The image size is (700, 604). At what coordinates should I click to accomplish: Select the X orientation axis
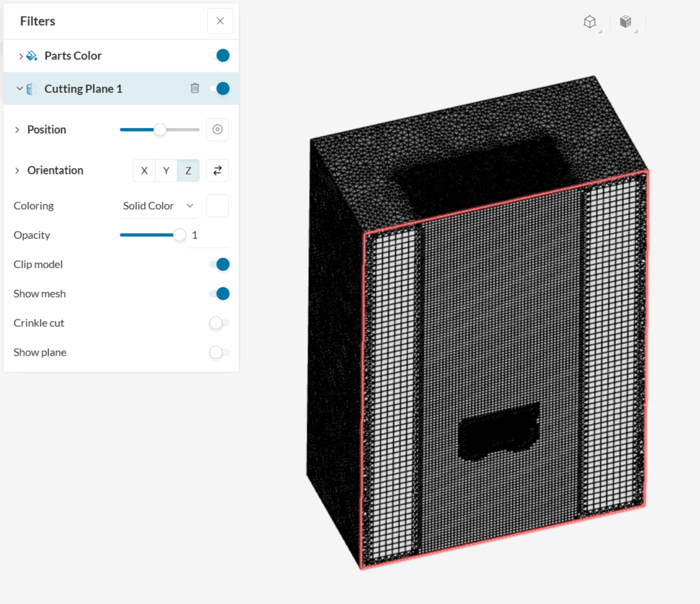pos(144,170)
